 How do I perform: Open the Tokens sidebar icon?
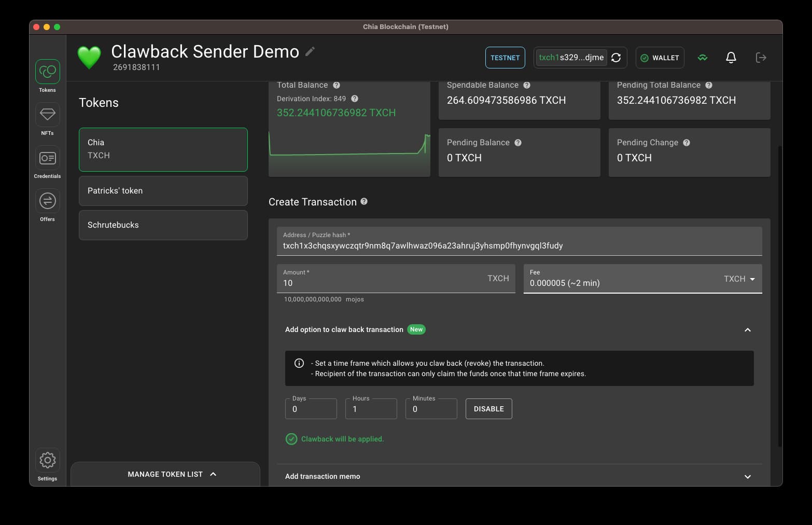47,72
